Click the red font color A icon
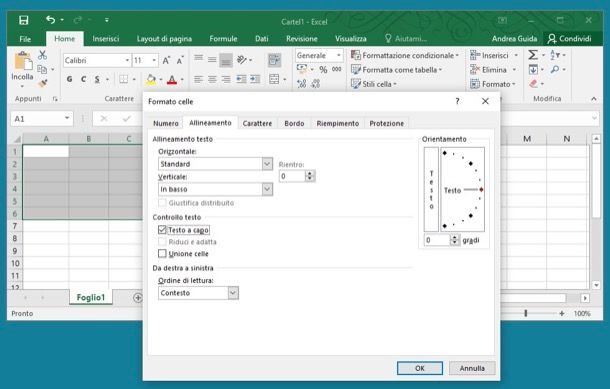 tap(172, 80)
